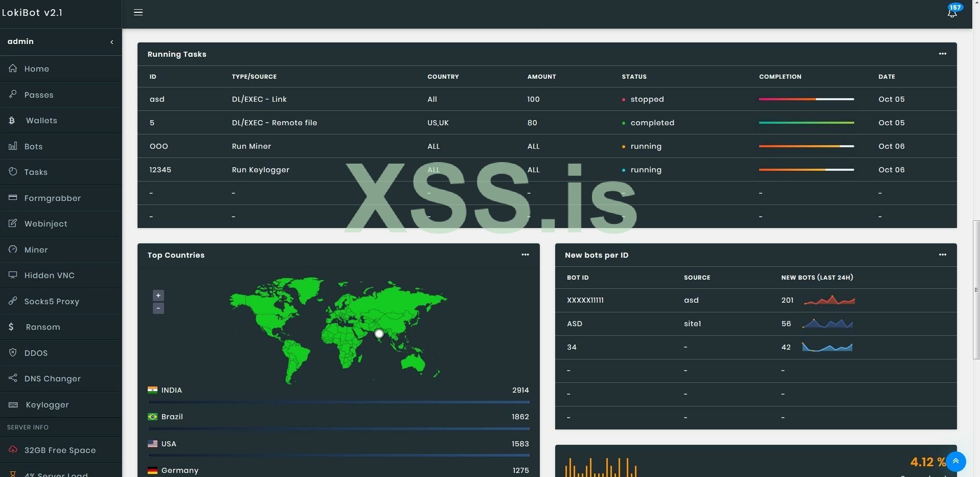Click the white marker on the world map
The width and height of the screenshot is (980, 477).
tap(379, 334)
